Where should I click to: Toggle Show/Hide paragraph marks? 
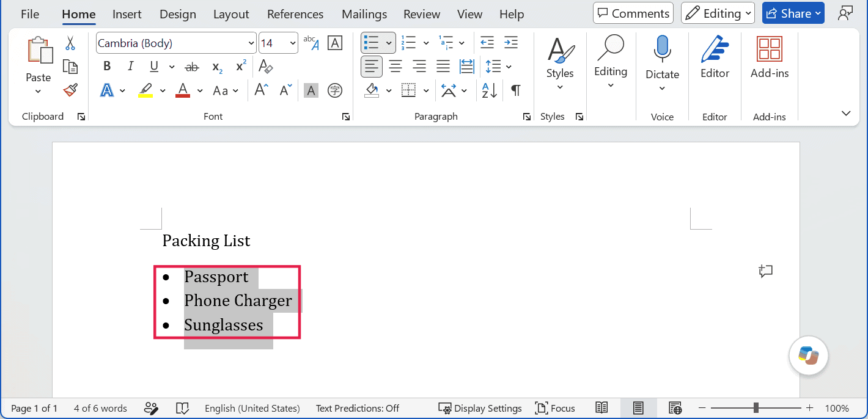pos(516,90)
